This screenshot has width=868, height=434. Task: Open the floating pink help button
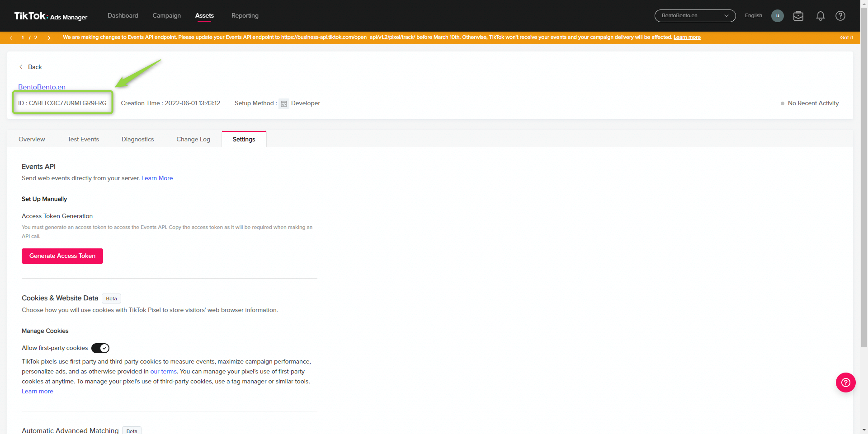coord(845,383)
